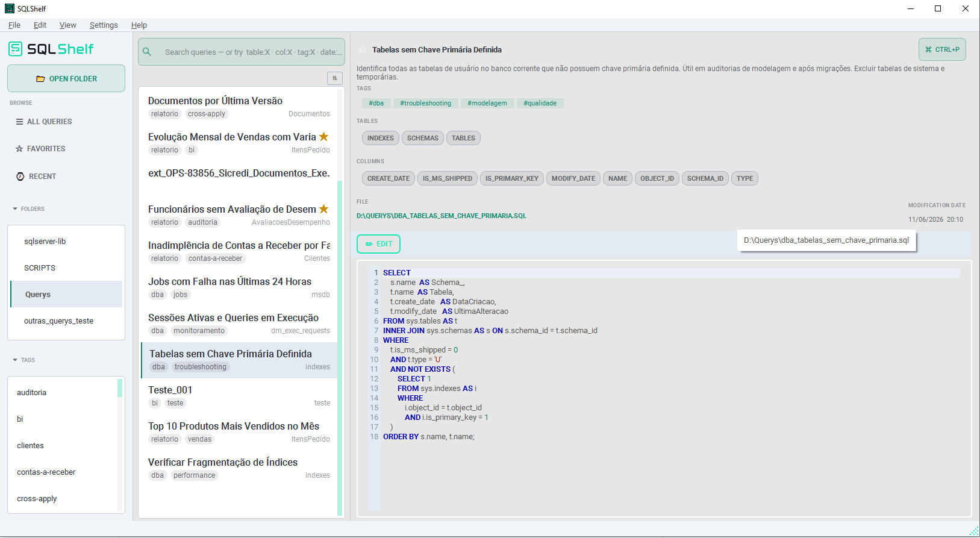Open the File menu
980x538 pixels.
pyautogui.click(x=14, y=25)
